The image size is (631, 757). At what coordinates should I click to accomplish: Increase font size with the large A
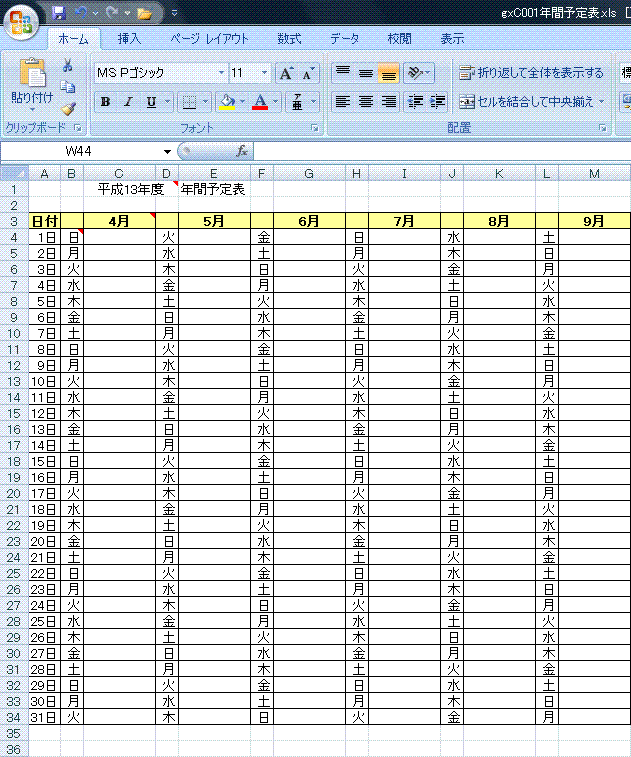pos(286,73)
